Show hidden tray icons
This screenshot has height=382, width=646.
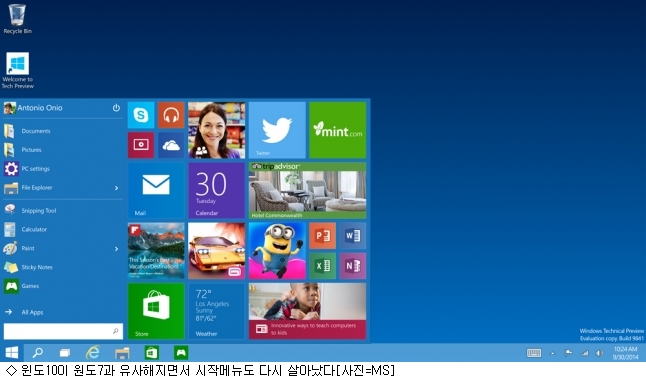pyautogui.click(x=552, y=353)
